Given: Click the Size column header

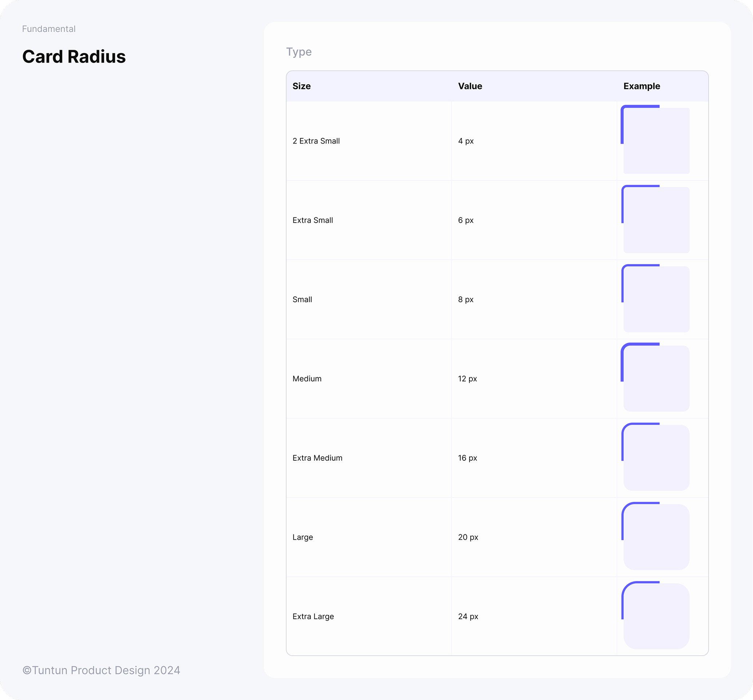Looking at the screenshot, I should click(301, 86).
